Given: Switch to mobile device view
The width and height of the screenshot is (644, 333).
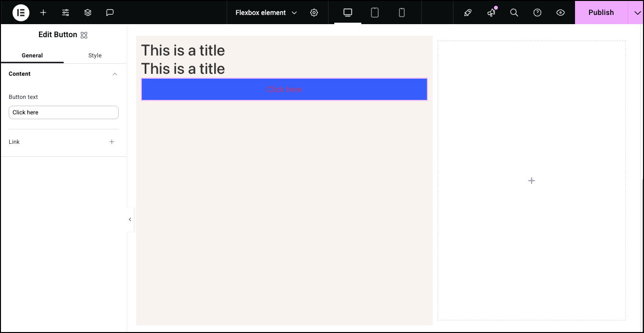Looking at the screenshot, I should [x=402, y=13].
